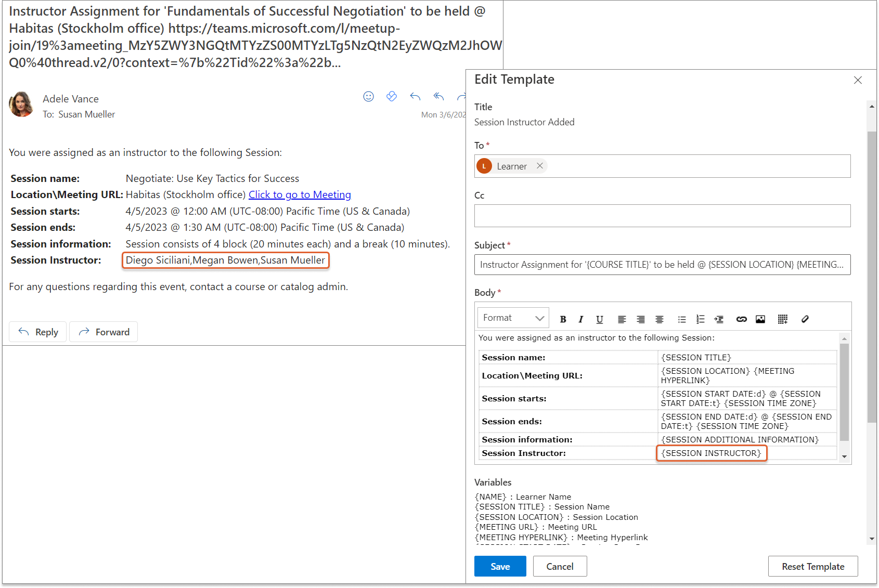Screen dimensions: 879x588
Task: Increase indent in the body editor
Action: point(719,319)
